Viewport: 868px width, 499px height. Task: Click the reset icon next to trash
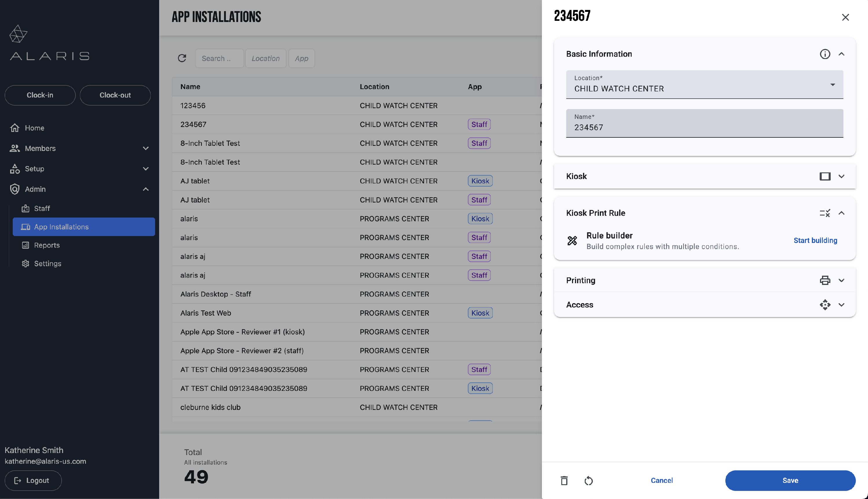(x=589, y=480)
